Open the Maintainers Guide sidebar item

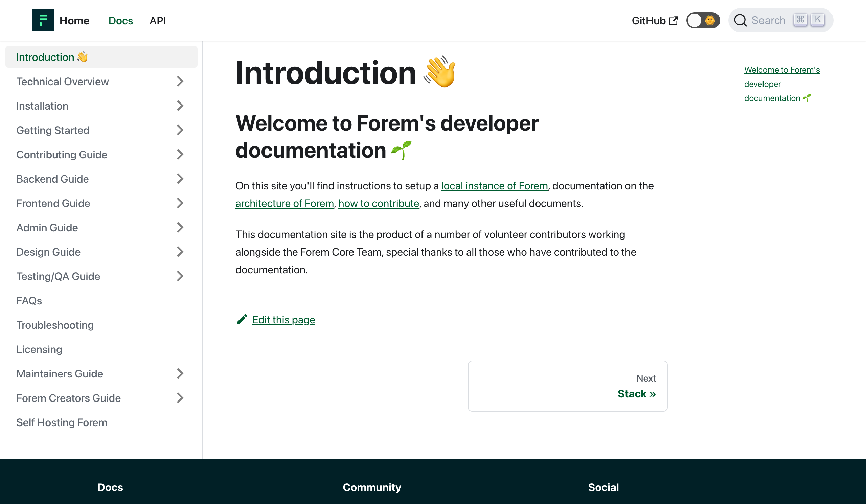click(x=60, y=374)
